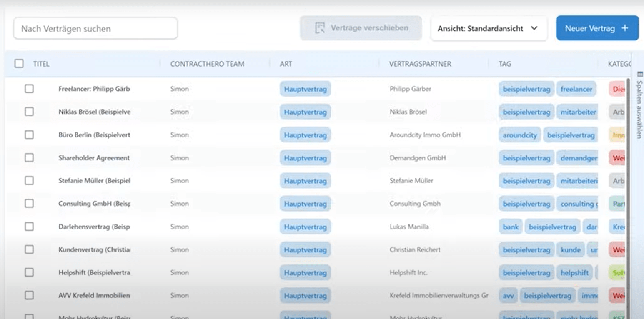Click the vertical table scrollbar
Viewport: 644px width, 319px height.
coord(628,187)
